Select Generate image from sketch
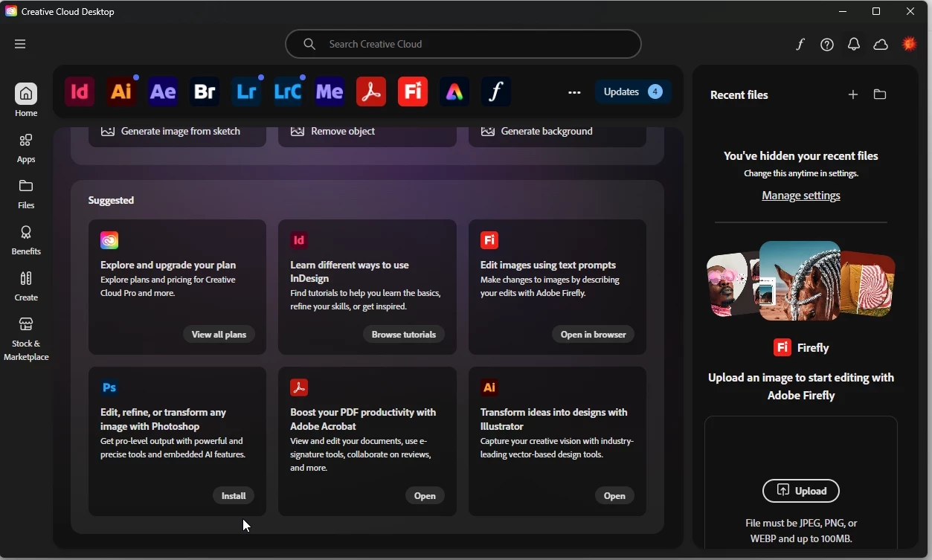 tap(177, 132)
